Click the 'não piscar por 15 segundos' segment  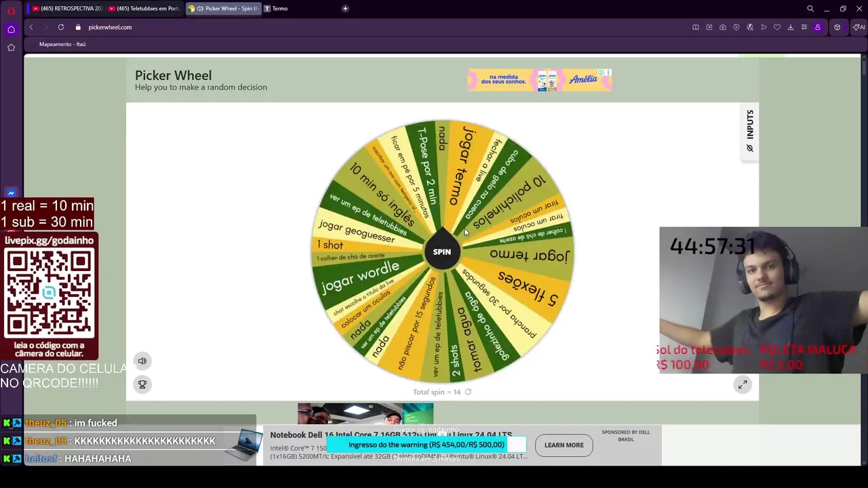(418, 324)
